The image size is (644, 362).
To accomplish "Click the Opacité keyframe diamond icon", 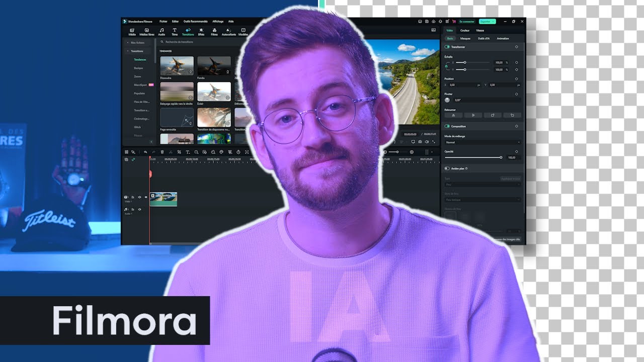I will point(517,151).
